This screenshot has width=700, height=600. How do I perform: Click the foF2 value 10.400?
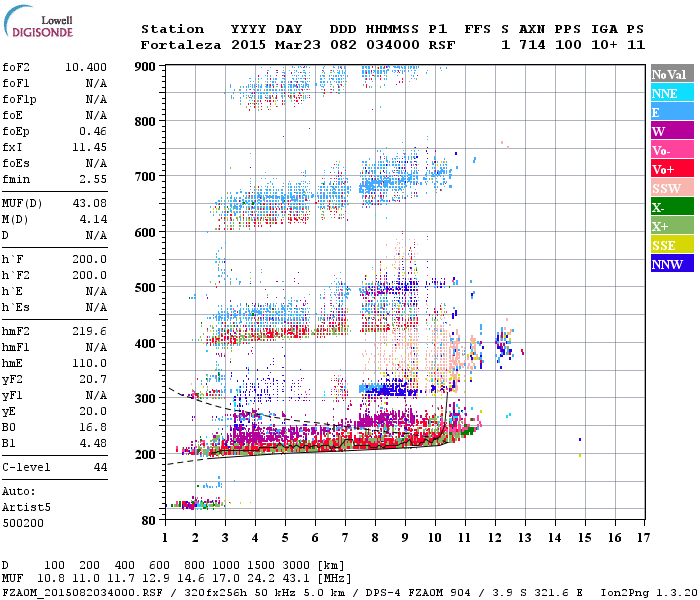coord(86,67)
